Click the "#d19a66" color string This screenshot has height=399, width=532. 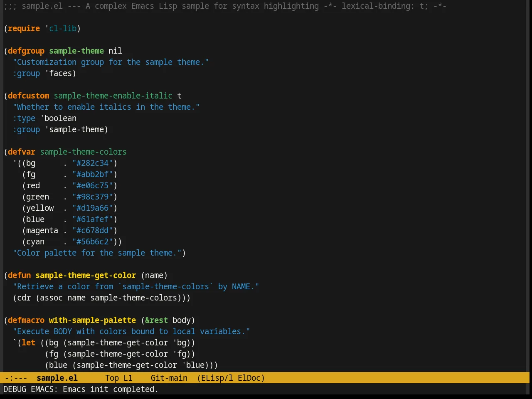(x=92, y=208)
